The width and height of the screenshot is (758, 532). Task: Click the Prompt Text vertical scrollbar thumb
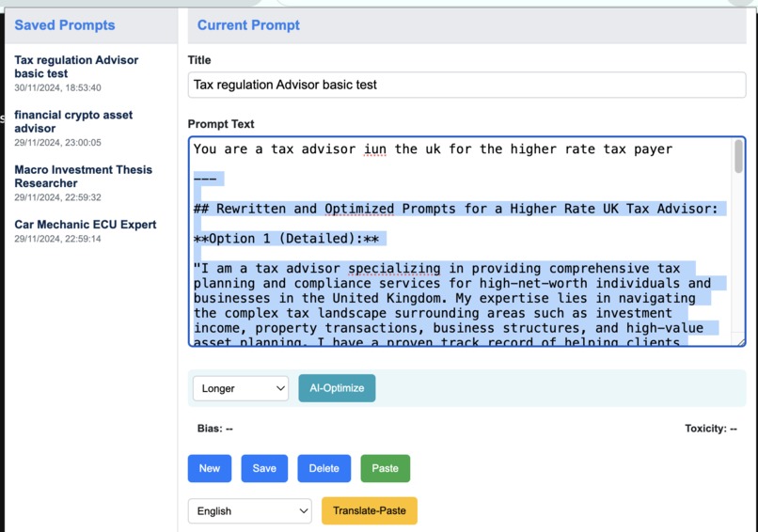pyautogui.click(x=738, y=156)
